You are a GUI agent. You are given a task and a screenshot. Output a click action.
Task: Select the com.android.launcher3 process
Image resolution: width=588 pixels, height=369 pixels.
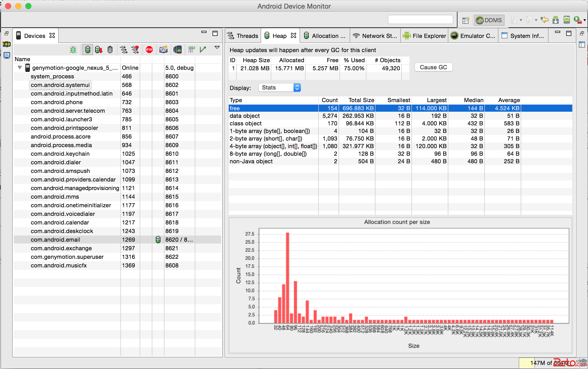click(61, 119)
